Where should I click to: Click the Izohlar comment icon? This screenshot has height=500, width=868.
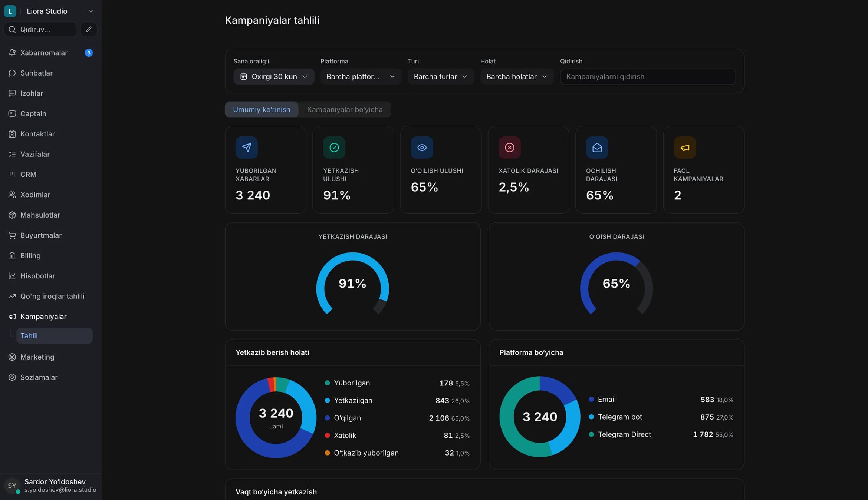pyautogui.click(x=12, y=93)
